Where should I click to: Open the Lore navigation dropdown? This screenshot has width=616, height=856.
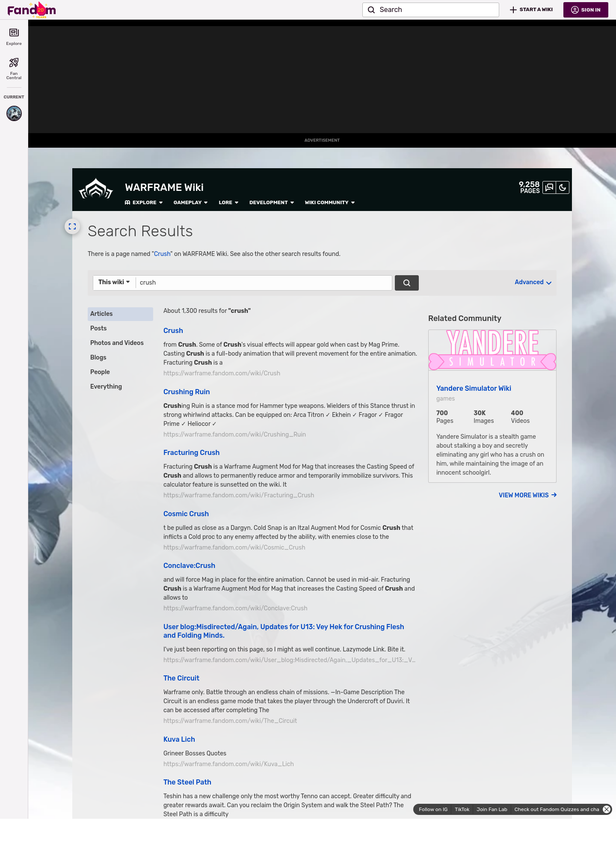coord(228,202)
